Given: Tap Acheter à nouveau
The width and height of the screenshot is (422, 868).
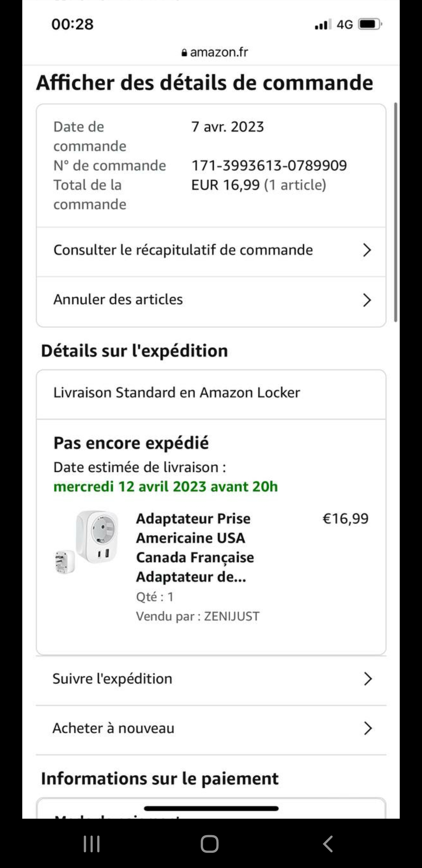Looking at the screenshot, I should click(x=113, y=728).
